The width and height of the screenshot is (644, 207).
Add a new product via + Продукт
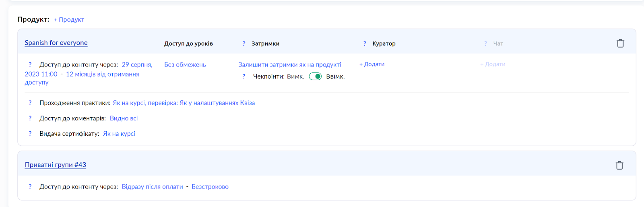pyautogui.click(x=69, y=20)
